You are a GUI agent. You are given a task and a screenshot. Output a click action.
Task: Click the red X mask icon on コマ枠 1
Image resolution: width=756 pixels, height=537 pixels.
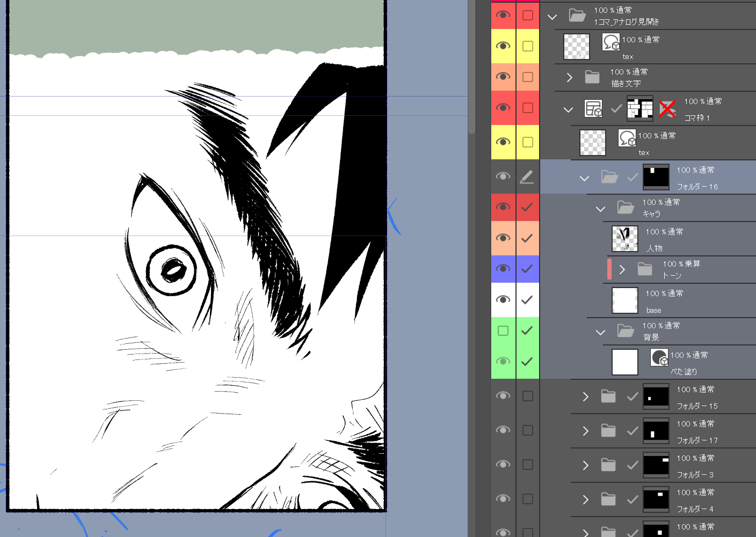tap(667, 109)
